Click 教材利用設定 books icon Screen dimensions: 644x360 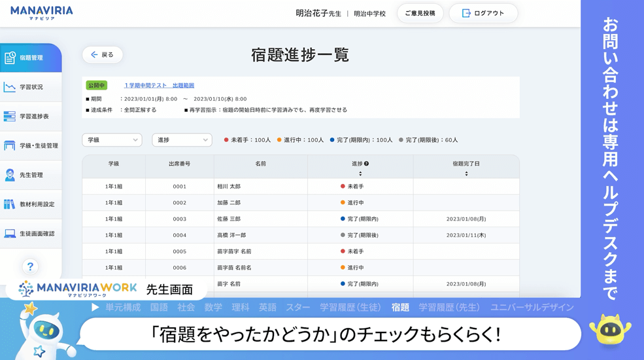click(x=10, y=204)
